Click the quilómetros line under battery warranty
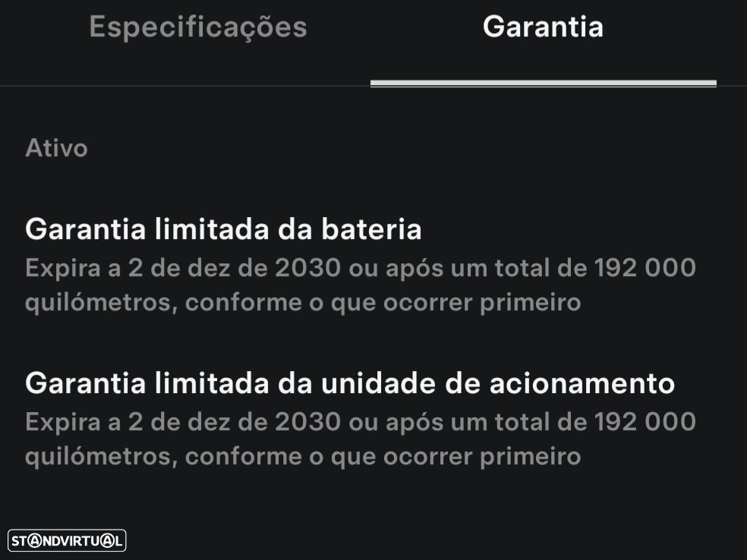747x560 pixels. 303,303
